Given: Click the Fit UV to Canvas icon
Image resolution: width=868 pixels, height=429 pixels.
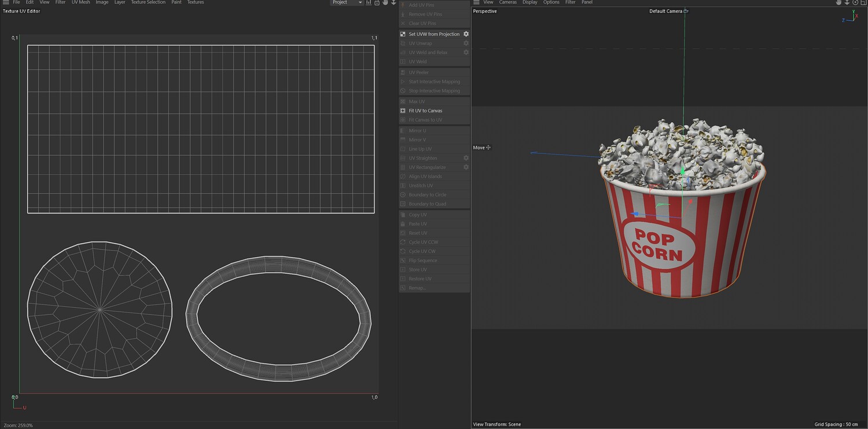Looking at the screenshot, I should point(403,111).
